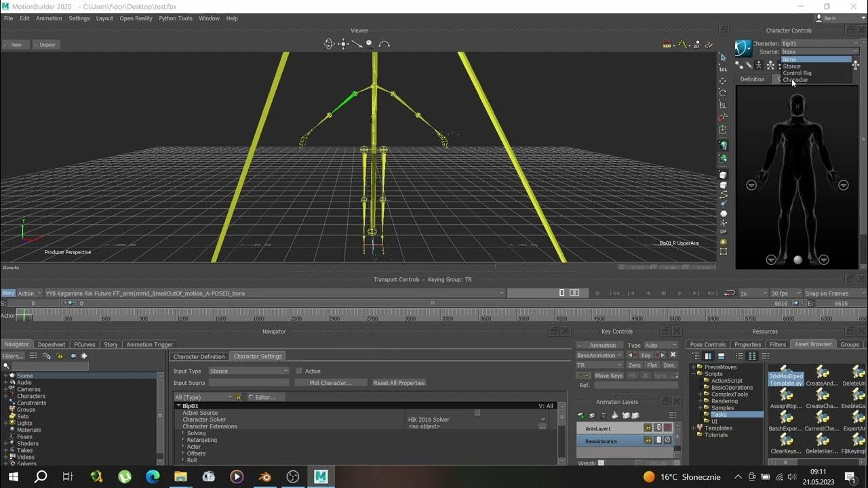Image resolution: width=868 pixels, height=488 pixels.
Task: Select the Rendering folder in Asset Browser
Action: coord(724,401)
